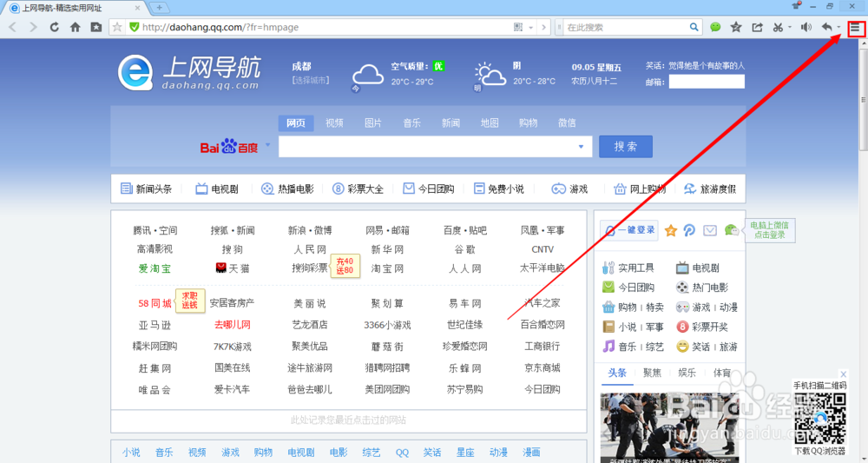
Task: Open the Baidu search engine selector arrow
Action: coord(268,145)
